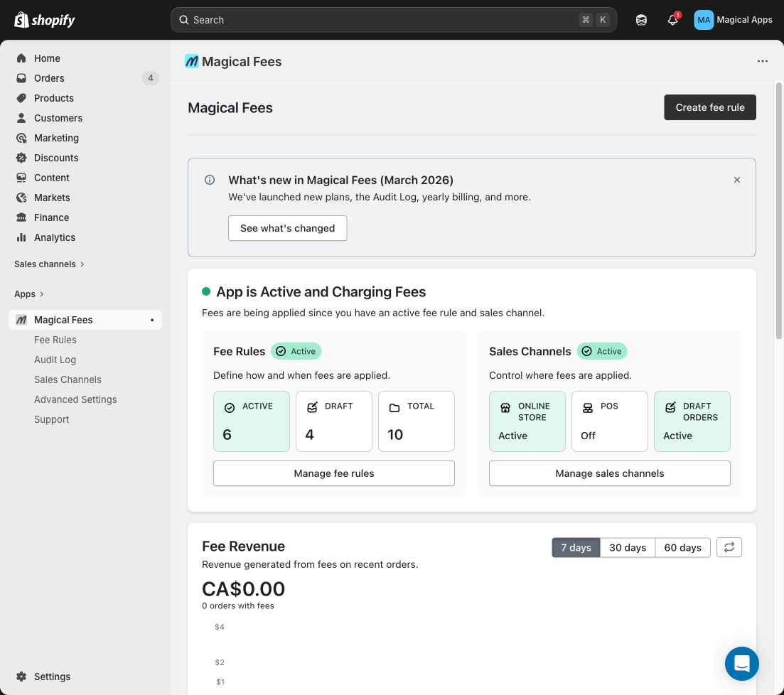This screenshot has width=784, height=695.
Task: Toggle the Online Store channel card
Action: (527, 421)
